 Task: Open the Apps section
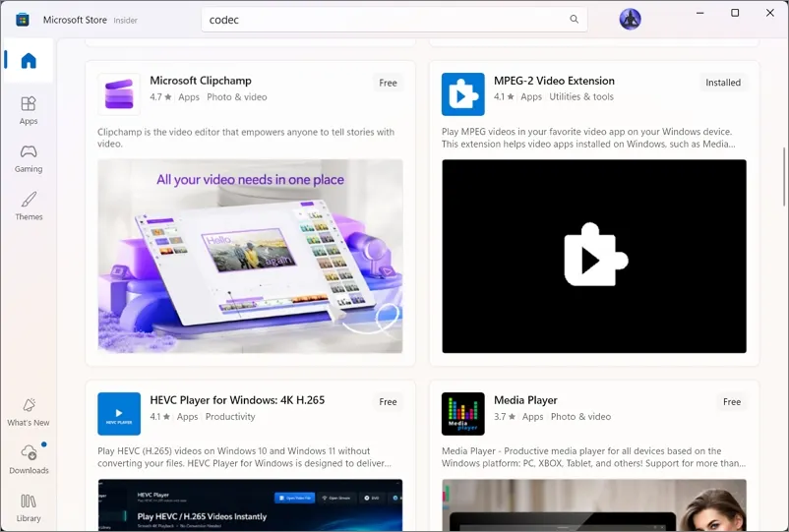click(29, 110)
